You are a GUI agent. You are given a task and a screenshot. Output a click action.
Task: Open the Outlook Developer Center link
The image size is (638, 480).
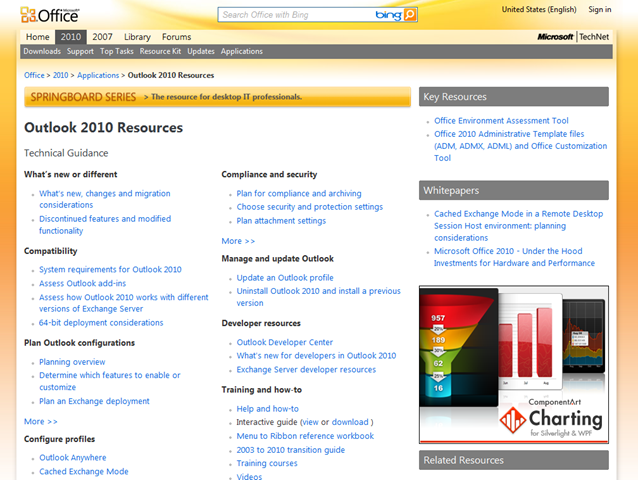(285, 342)
